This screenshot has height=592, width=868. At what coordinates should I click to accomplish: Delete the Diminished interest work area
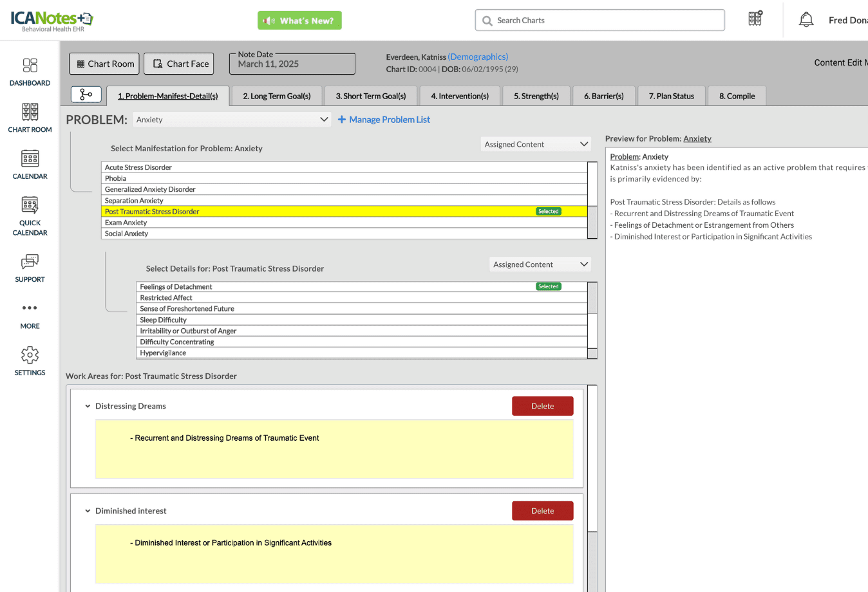click(542, 511)
